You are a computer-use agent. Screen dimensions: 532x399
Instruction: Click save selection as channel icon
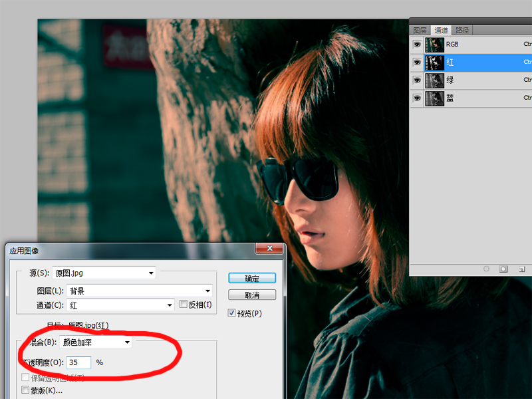503,269
